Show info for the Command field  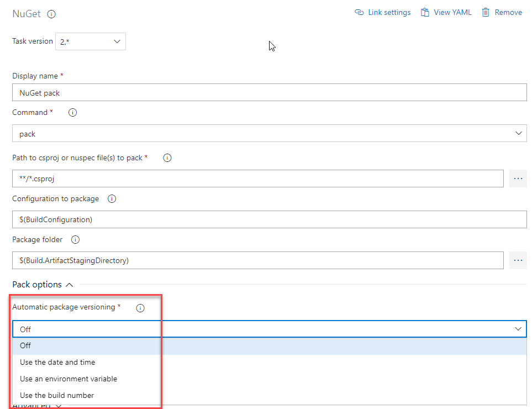72,112
